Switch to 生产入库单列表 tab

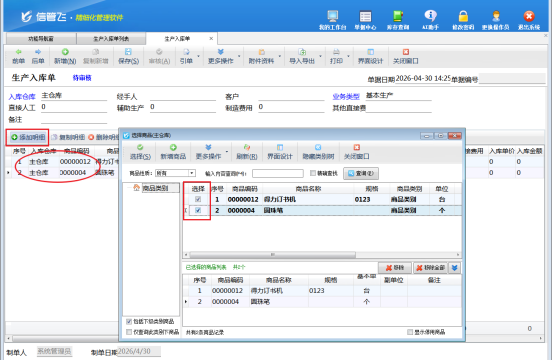pos(111,39)
